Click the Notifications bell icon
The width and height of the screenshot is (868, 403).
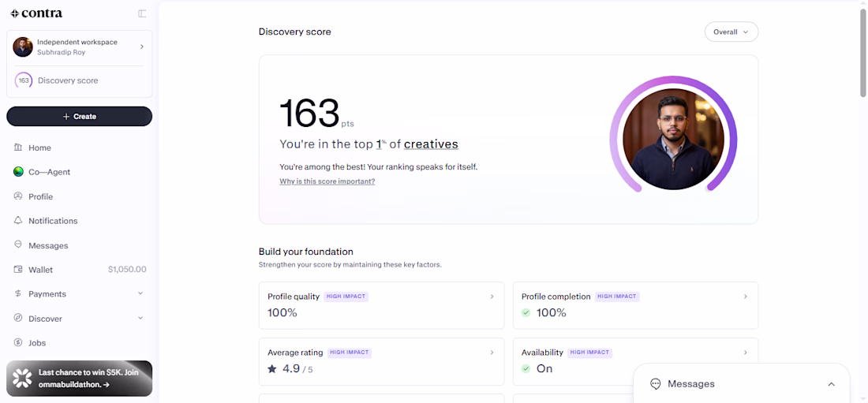click(18, 220)
